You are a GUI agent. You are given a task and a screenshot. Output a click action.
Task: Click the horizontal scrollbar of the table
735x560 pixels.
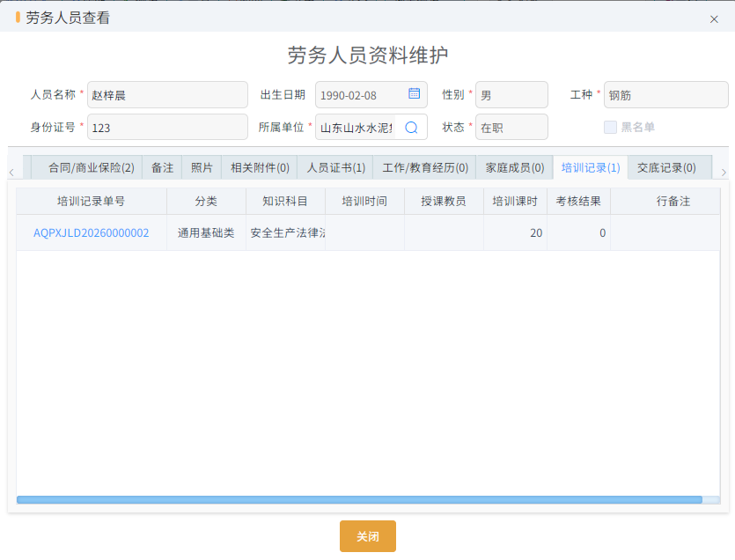click(x=359, y=499)
